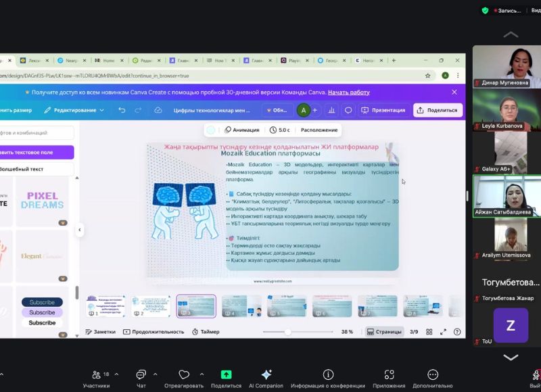Expand the Редактирование mode dropdown
541x392 pixels.
pyautogui.click(x=74, y=110)
